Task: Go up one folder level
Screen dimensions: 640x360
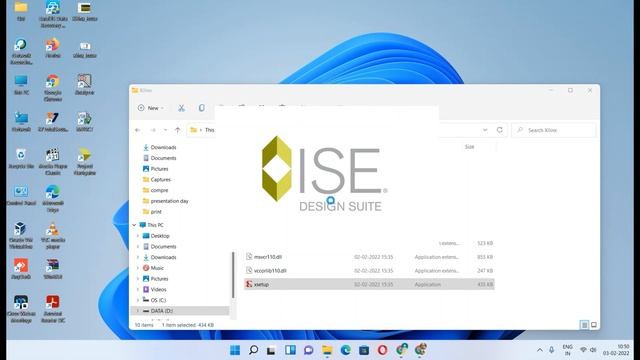Action: [x=178, y=130]
